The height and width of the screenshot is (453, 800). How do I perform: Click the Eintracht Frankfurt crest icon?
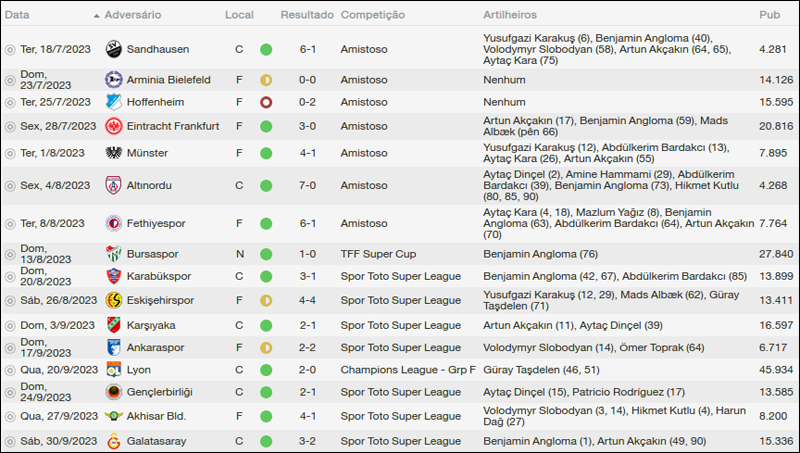point(113,126)
